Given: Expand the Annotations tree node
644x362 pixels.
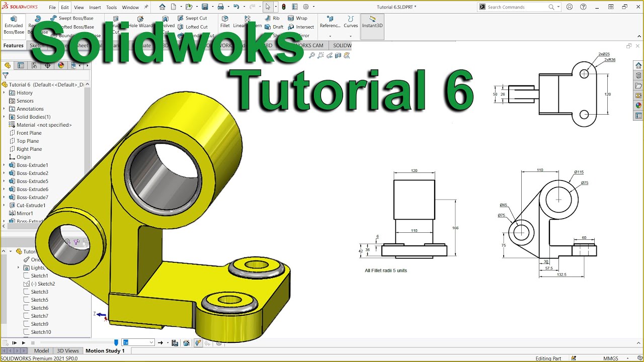Looking at the screenshot, I should click(5, 109).
